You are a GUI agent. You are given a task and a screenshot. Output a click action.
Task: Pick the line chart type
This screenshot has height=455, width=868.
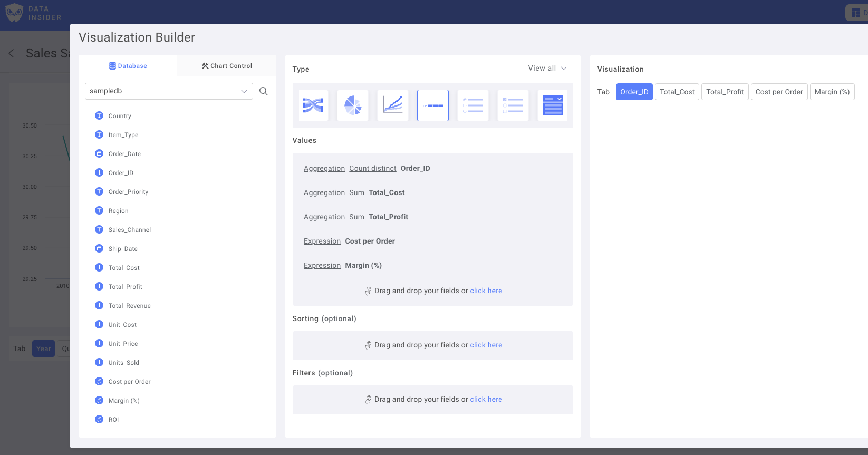click(393, 105)
